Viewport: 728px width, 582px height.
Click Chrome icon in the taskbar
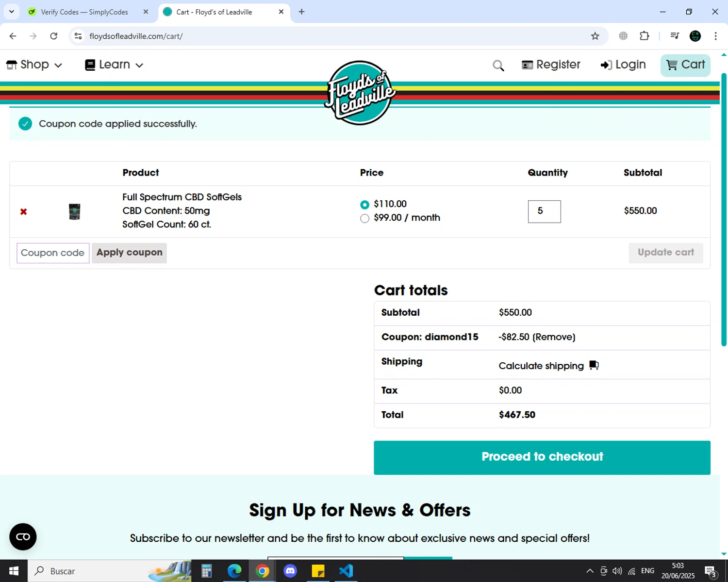[263, 571]
